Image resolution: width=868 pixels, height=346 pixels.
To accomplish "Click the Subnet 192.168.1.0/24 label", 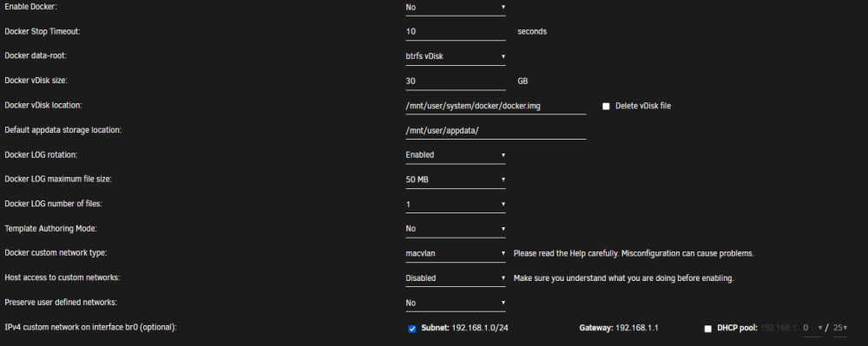I will click(465, 328).
